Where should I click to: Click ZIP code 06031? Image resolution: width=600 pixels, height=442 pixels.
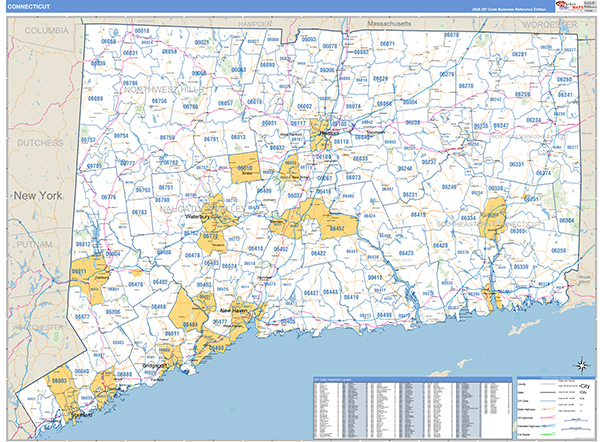130,53
